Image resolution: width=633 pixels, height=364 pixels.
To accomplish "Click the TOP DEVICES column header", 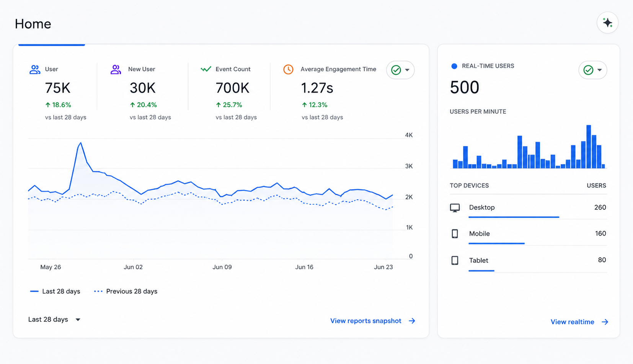I will coord(469,186).
